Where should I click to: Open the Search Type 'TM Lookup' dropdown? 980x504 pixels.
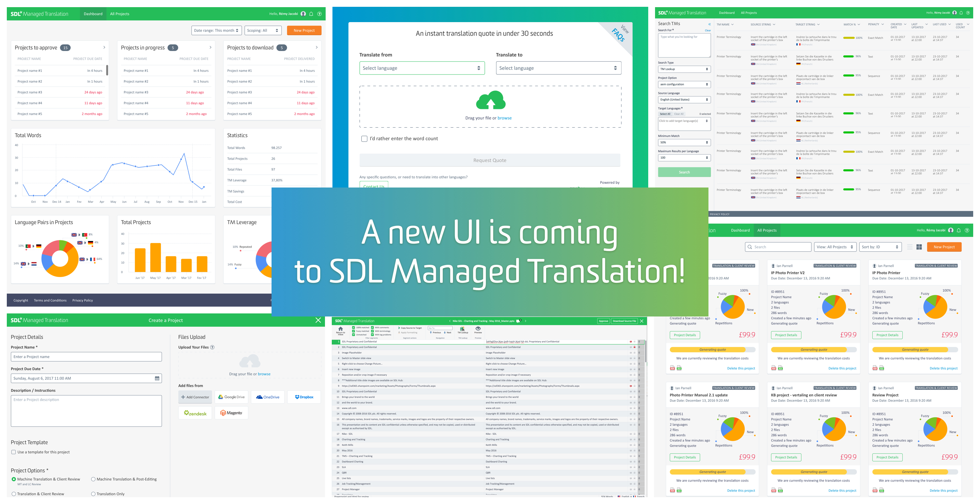684,69
